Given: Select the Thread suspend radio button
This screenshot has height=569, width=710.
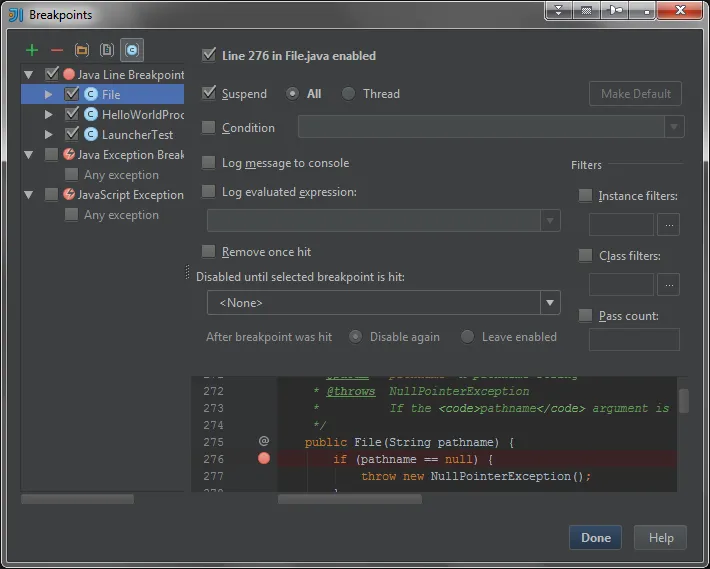Looking at the screenshot, I should coord(348,94).
